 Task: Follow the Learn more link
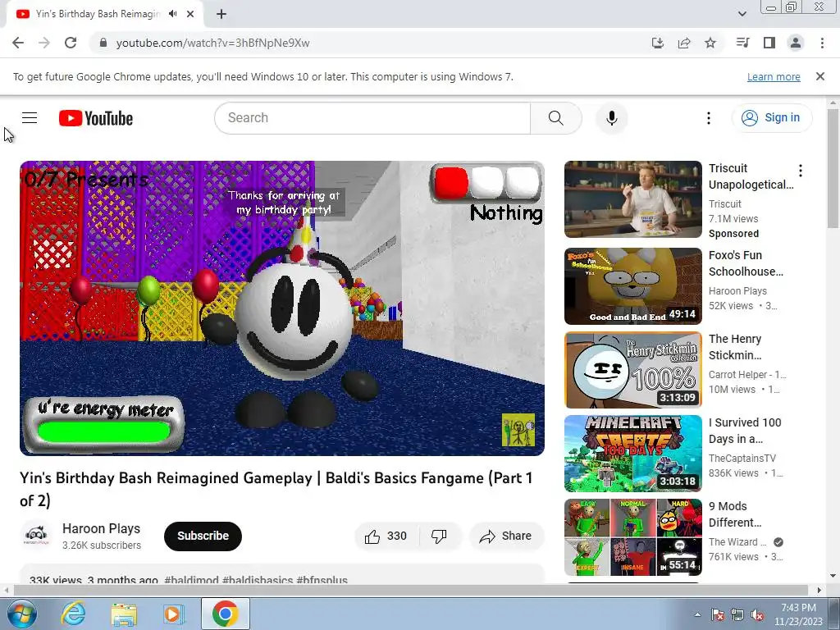pyautogui.click(x=774, y=76)
